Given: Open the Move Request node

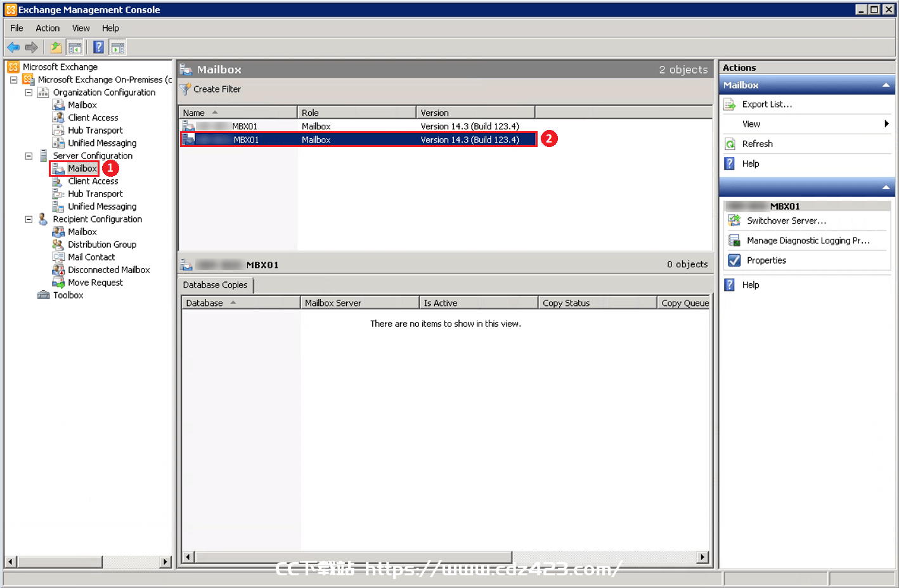Looking at the screenshot, I should click(x=95, y=283).
